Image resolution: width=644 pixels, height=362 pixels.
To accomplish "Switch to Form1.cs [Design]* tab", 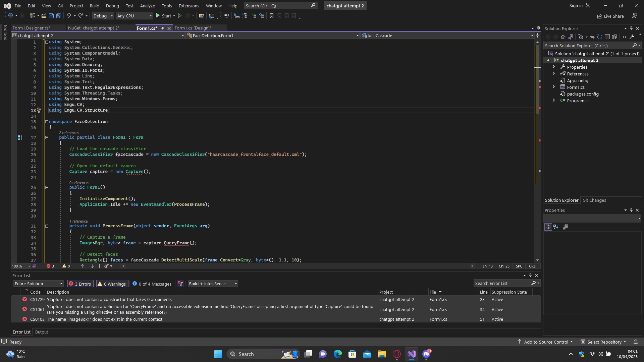I will pos(193,28).
